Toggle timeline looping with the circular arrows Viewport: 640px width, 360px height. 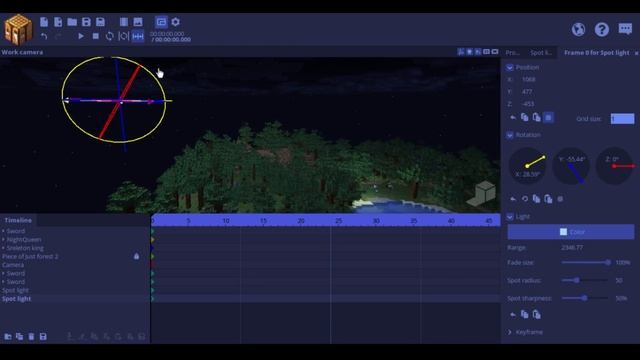109,36
